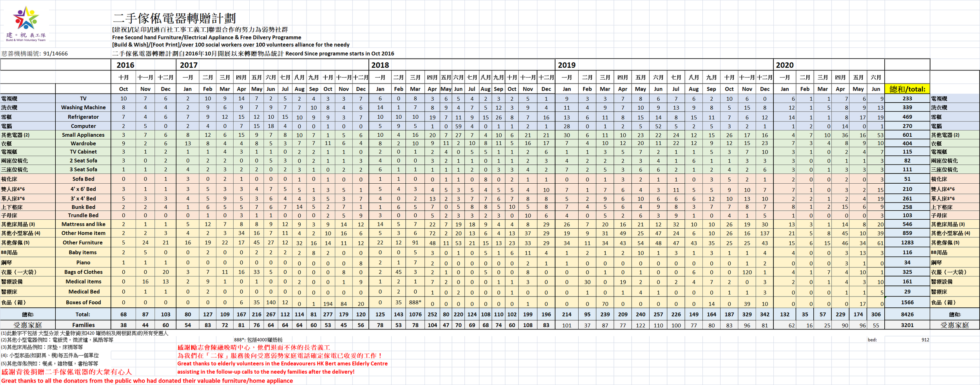Select the TV row label

pos(83,99)
